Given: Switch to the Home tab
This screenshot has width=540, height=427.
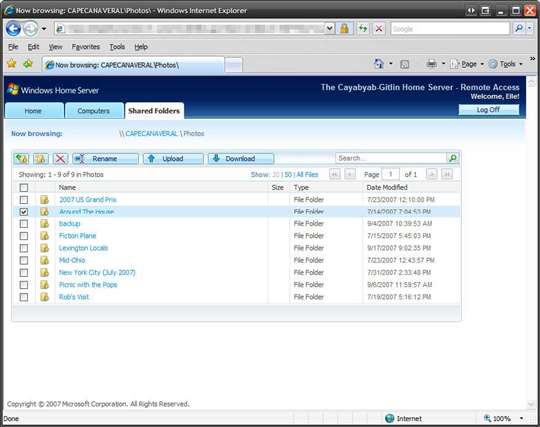Looking at the screenshot, I should 34,111.
